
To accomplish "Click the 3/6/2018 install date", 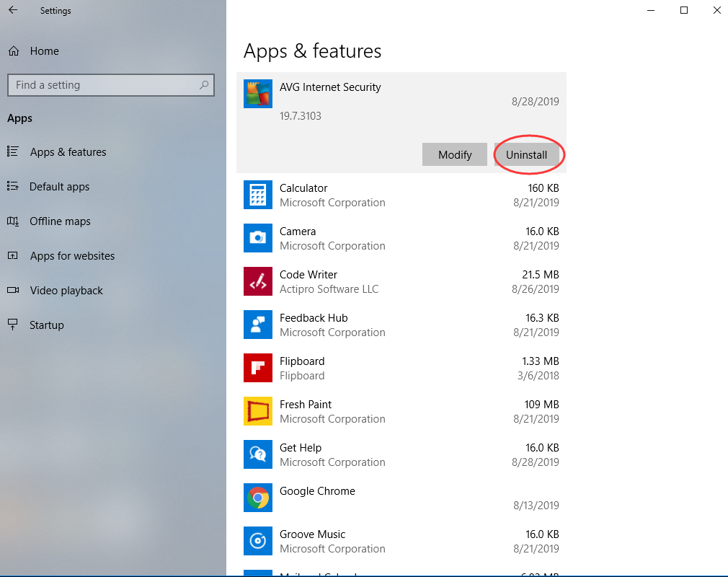I will point(538,375).
